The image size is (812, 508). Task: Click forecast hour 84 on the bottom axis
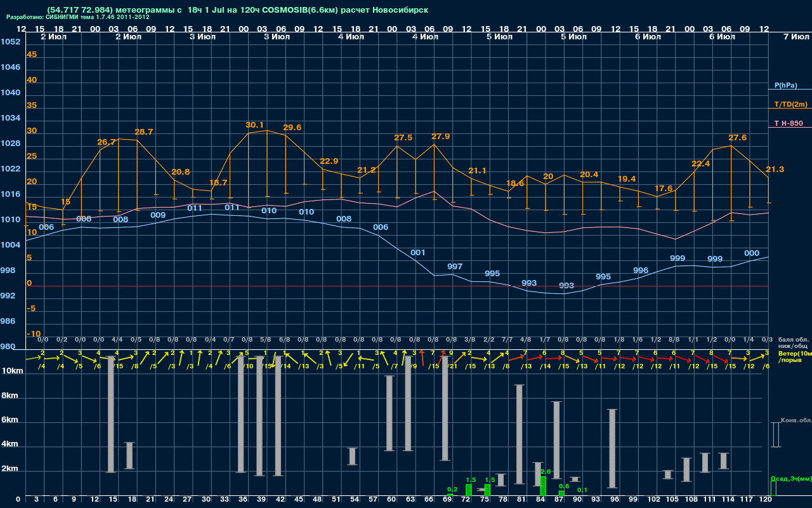pyautogui.click(x=540, y=500)
